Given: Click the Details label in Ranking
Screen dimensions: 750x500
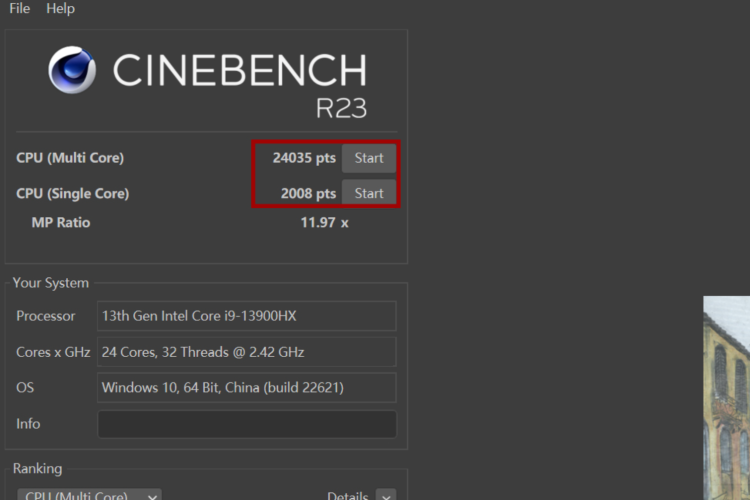Looking at the screenshot, I should [348, 496].
